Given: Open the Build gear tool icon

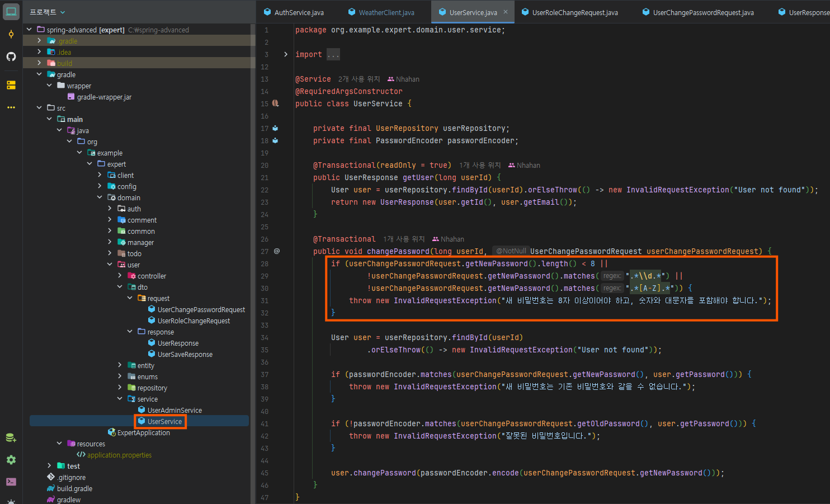Looking at the screenshot, I should pos(11,460).
